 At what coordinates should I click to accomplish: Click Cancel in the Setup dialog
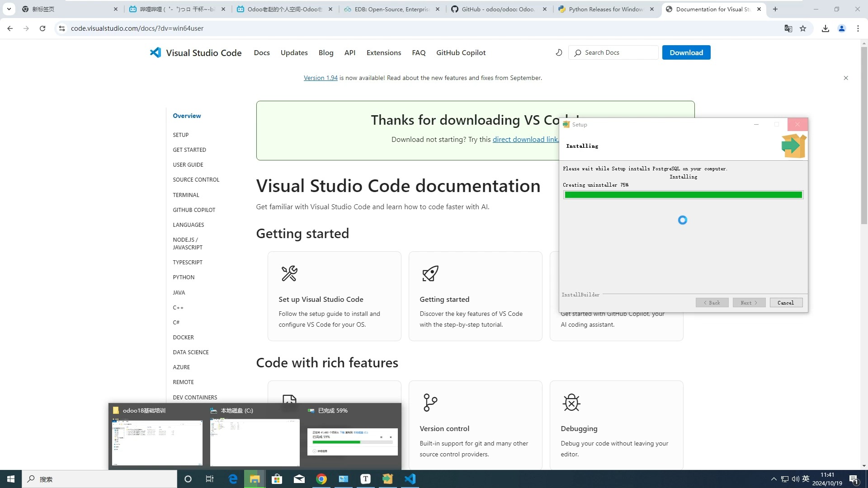click(786, 303)
